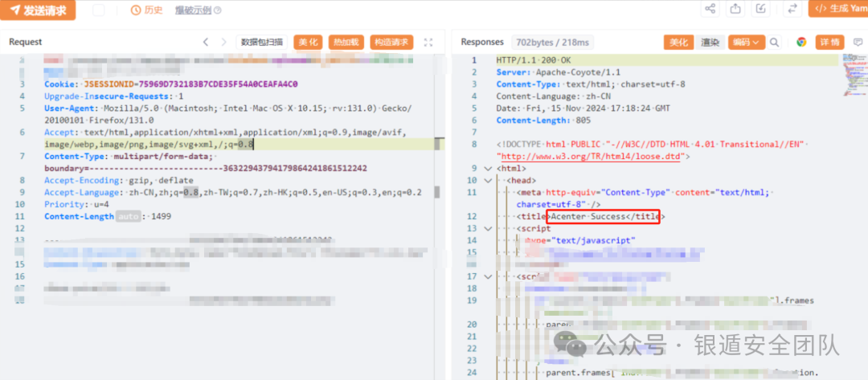Click the Upgrade-Insecure-Requests header line
The width and height of the screenshot is (868, 380).
[114, 96]
